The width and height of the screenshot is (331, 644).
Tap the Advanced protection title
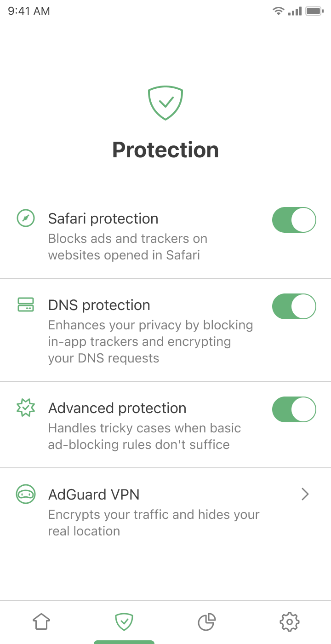(117, 408)
